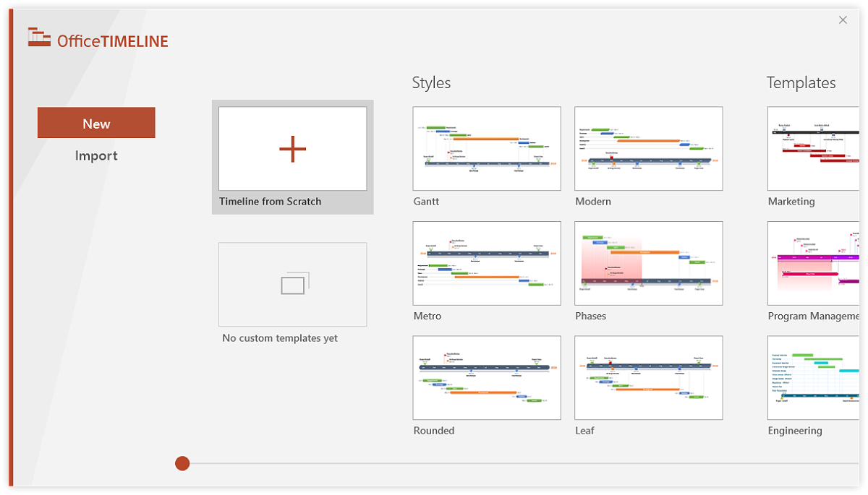Image resolution: width=868 pixels, height=495 pixels.
Task: Choose the Rounded style thumbnail
Action: tap(487, 377)
